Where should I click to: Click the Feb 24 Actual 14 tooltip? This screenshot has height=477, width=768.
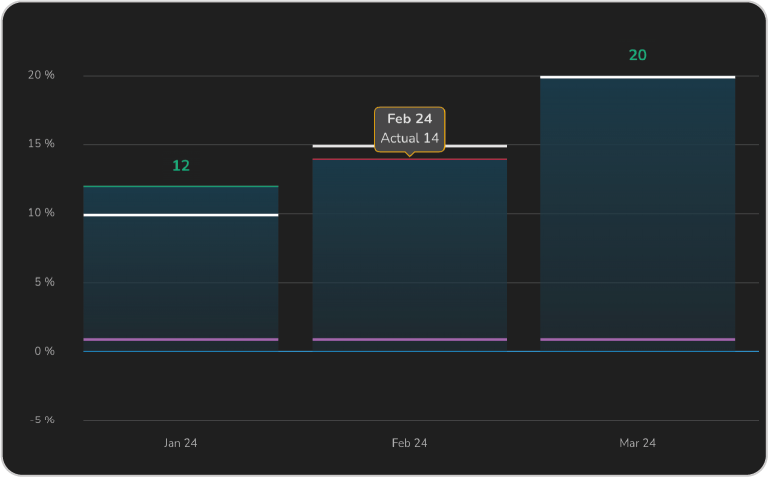pos(409,129)
